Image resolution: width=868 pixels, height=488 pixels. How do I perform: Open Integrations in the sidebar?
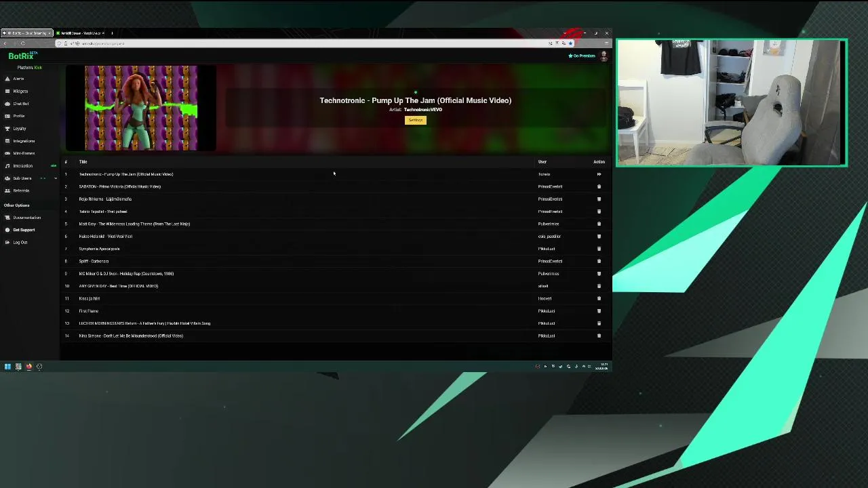tap(23, 141)
